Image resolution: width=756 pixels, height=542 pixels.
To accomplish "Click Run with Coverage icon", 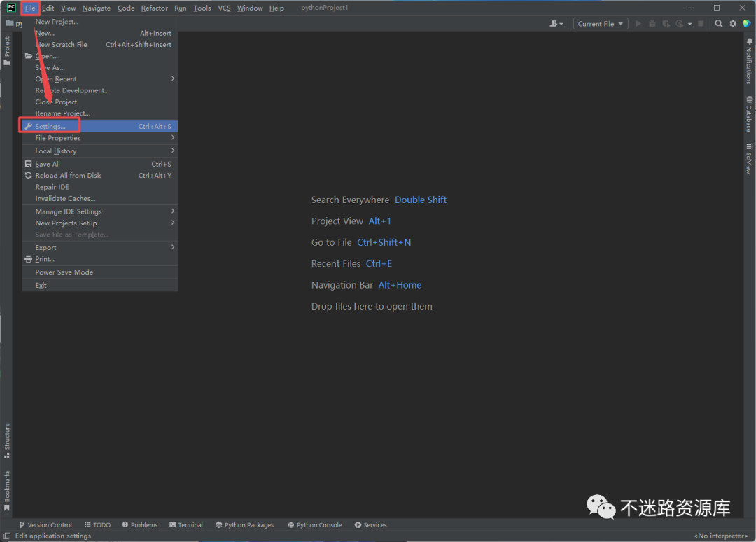I will coord(666,24).
